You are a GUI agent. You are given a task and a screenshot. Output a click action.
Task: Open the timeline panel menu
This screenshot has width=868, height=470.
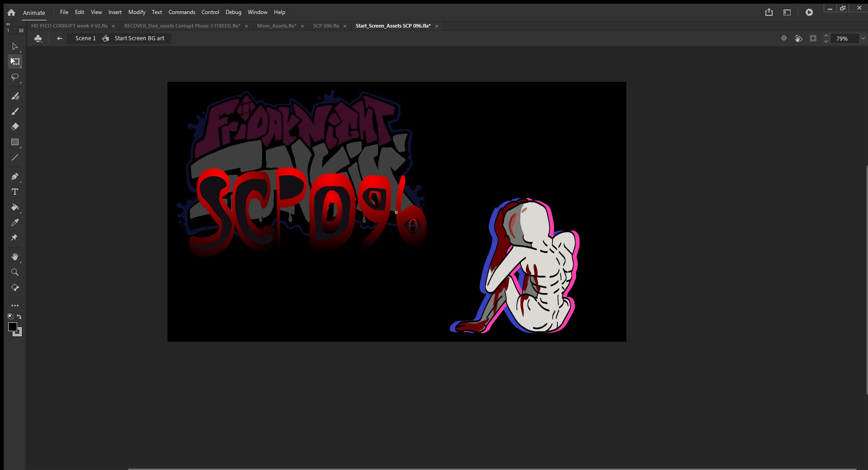(21, 30)
